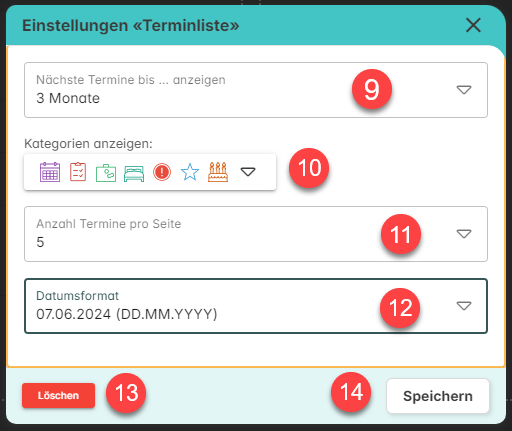512x431 pixels.
Task: Toggle the bed category icon
Action: [134, 173]
